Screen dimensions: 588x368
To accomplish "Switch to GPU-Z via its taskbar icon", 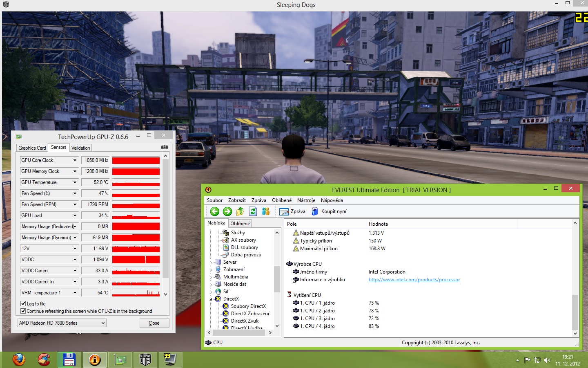I will point(120,360).
